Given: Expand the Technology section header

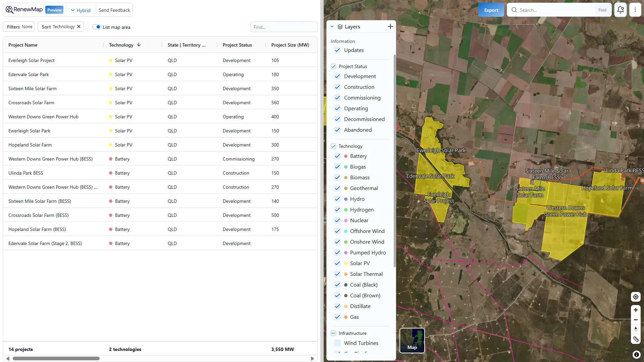Looking at the screenshot, I should pos(350,146).
